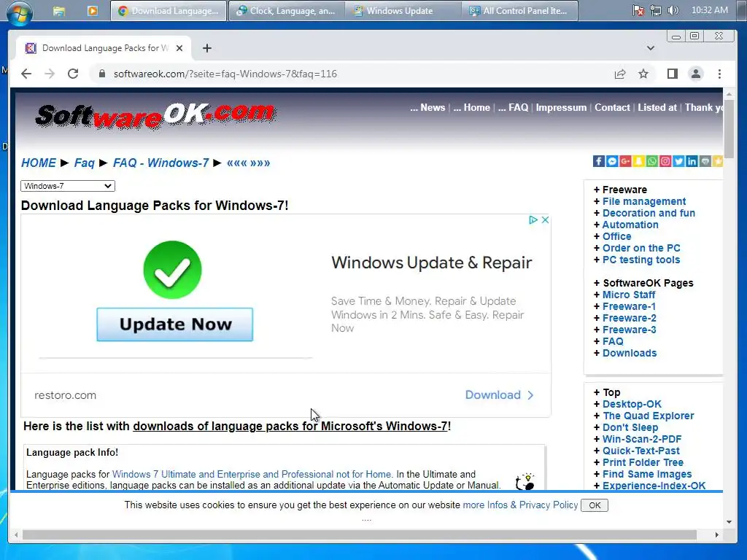Click the volume speaker tray icon
The height and width of the screenshot is (560, 747).
point(673,10)
